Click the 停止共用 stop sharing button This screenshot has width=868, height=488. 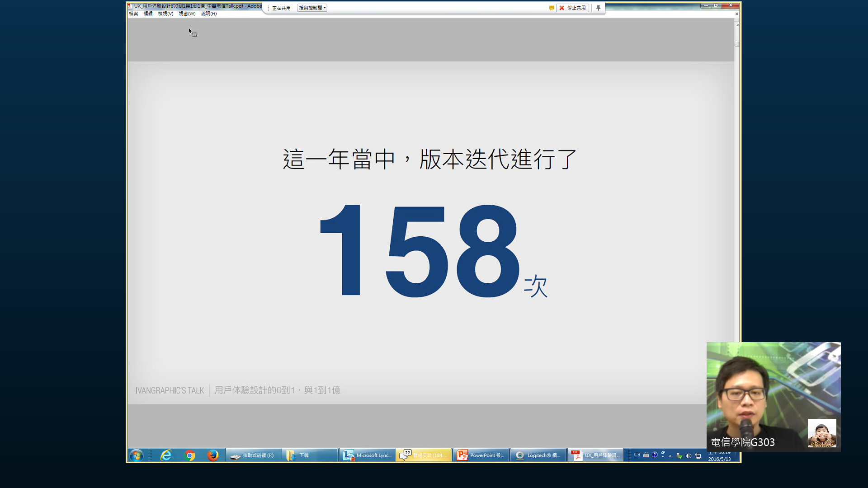572,8
